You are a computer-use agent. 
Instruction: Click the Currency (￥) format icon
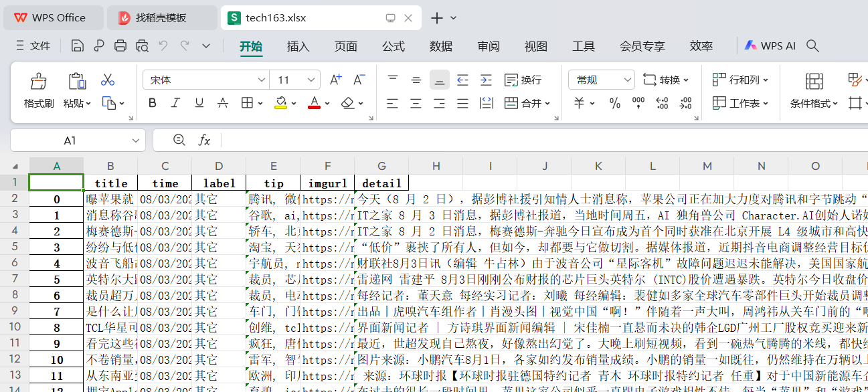click(579, 103)
